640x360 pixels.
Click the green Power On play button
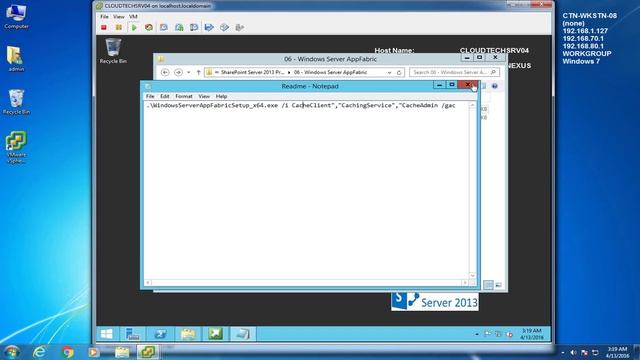[134, 27]
